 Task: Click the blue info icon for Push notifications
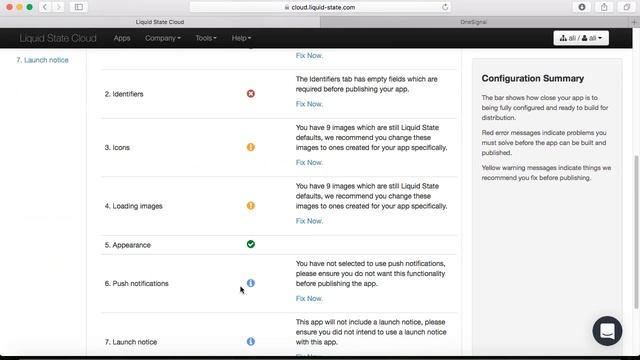(x=251, y=283)
